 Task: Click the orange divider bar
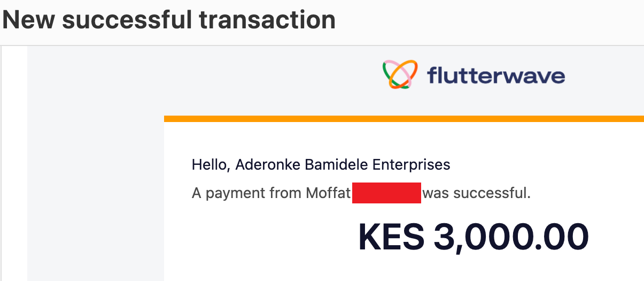(404, 119)
